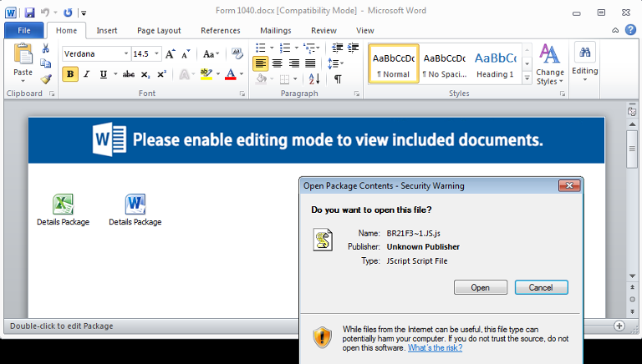Click the Sort A-Z icon

point(314,78)
